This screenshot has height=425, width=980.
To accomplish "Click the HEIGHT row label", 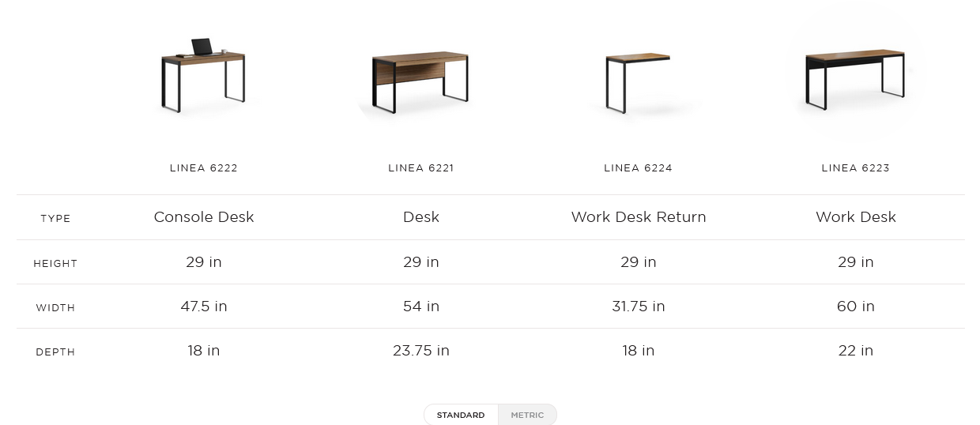I will [x=55, y=264].
